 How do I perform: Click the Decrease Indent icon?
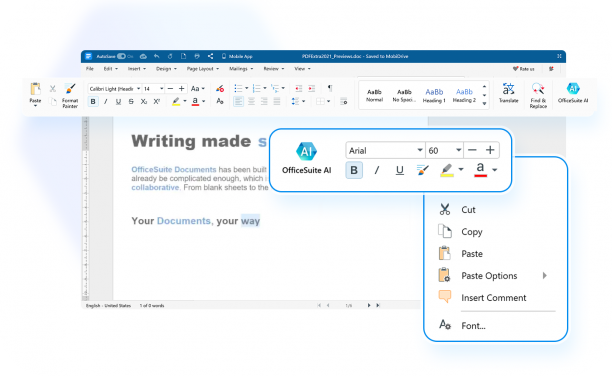(299, 89)
